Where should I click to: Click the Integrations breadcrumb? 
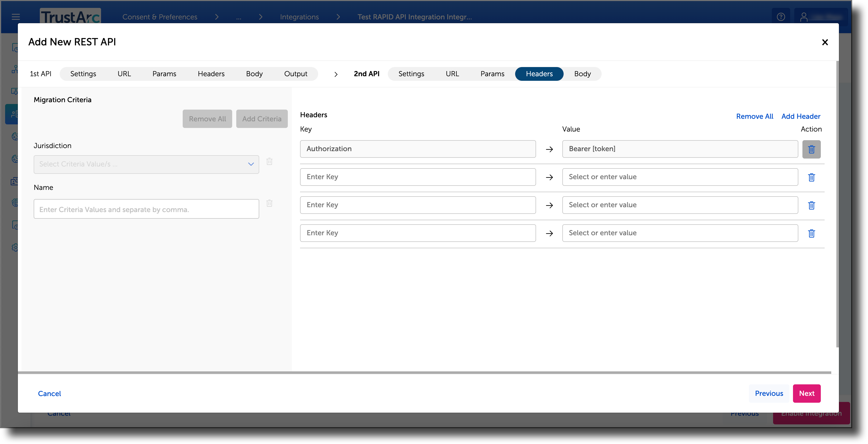tap(299, 17)
